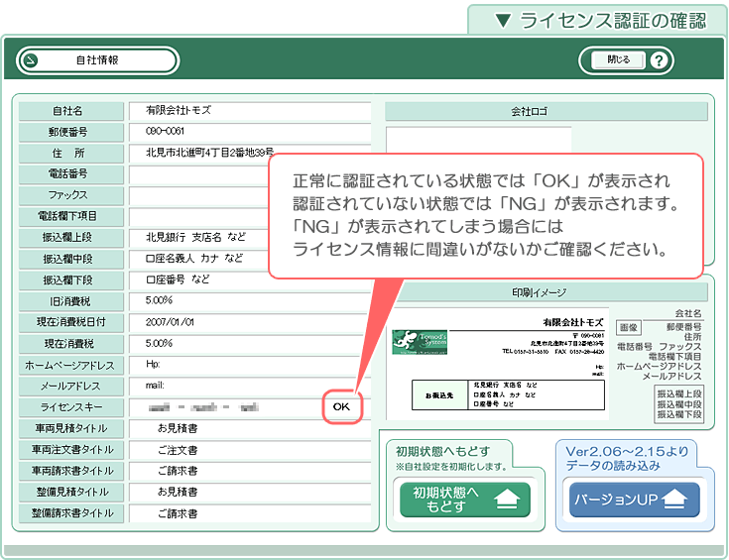
Task: Click the 自社名 field with 有限会社トモズ
Action: click(x=250, y=111)
